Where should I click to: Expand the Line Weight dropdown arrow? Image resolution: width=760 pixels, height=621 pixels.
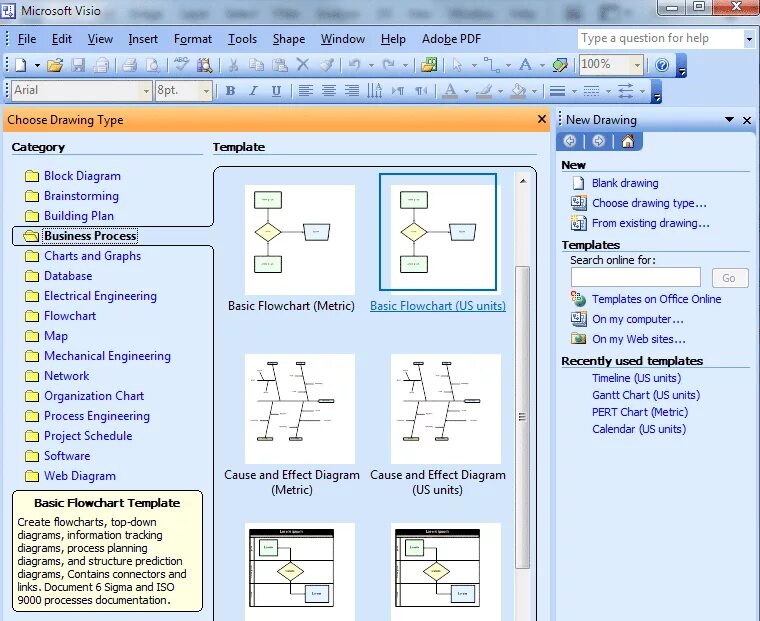click(574, 91)
